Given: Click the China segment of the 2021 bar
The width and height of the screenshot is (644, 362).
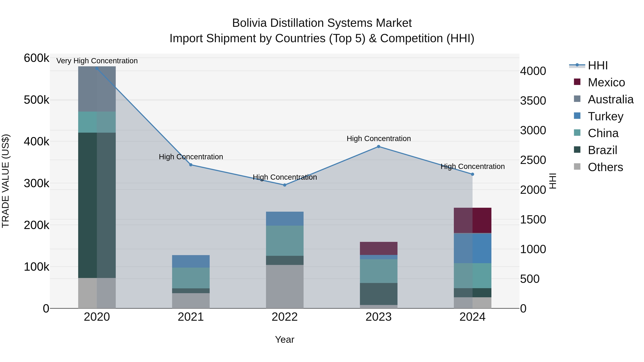Looking at the screenshot, I should pyautogui.click(x=191, y=278).
